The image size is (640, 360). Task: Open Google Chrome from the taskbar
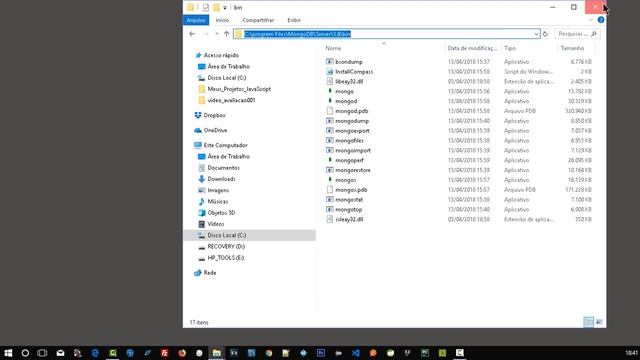[269, 353]
